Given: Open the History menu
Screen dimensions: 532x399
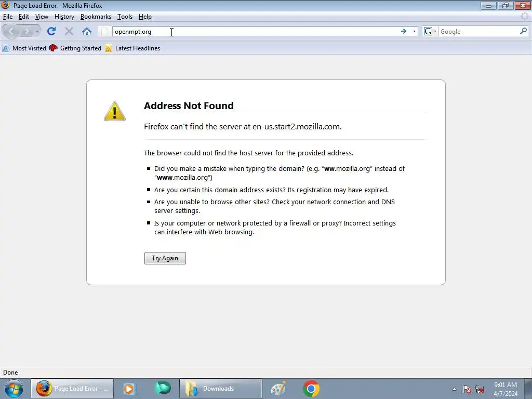Looking at the screenshot, I should (x=64, y=17).
